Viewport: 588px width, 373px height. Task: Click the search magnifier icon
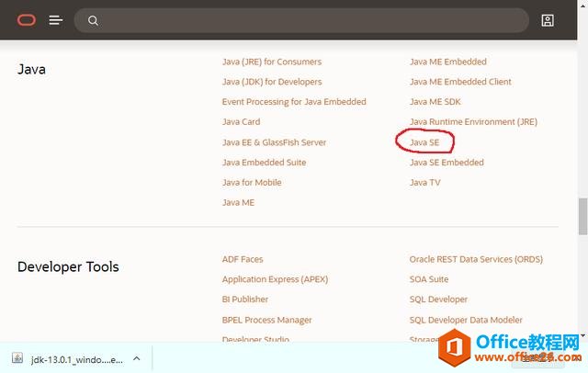pyautogui.click(x=93, y=20)
